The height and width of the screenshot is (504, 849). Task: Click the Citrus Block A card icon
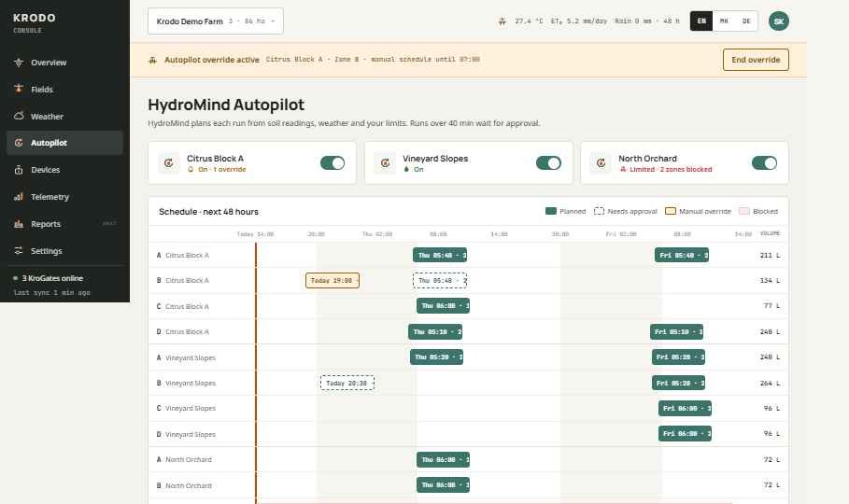tap(169, 163)
